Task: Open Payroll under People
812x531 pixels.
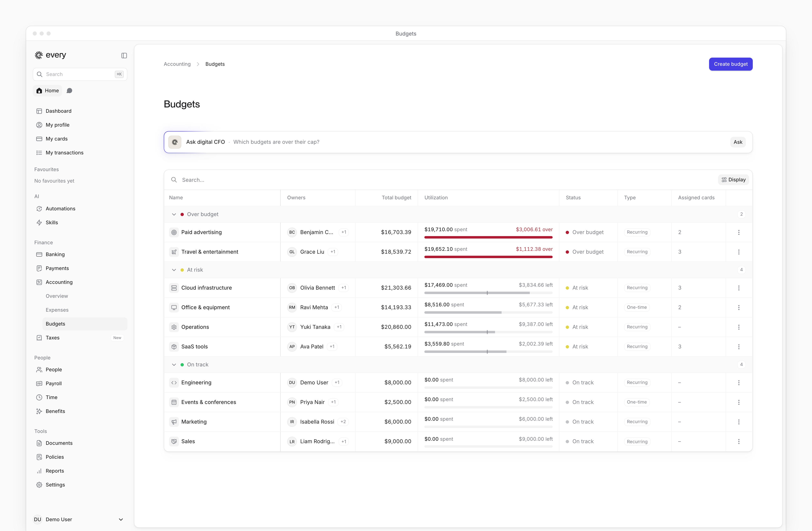Action: [80, 383]
